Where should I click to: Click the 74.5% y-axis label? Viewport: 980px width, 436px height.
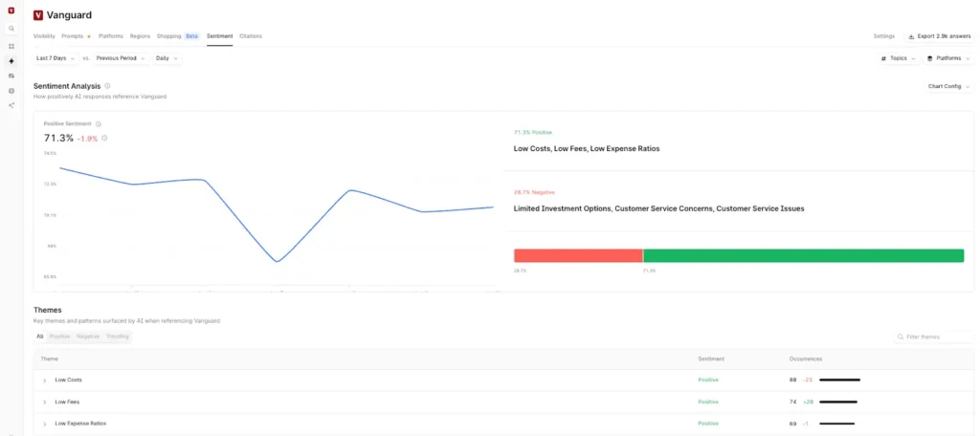[50, 153]
